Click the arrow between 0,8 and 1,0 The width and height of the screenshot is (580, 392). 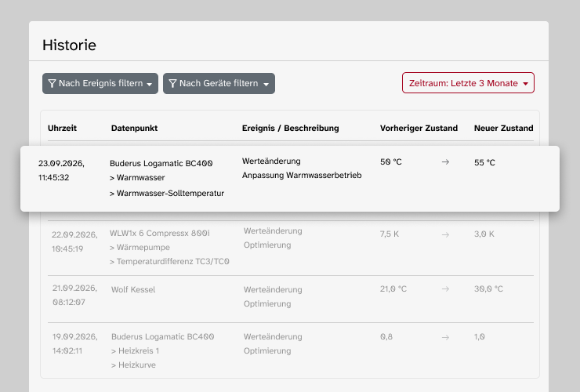(445, 337)
